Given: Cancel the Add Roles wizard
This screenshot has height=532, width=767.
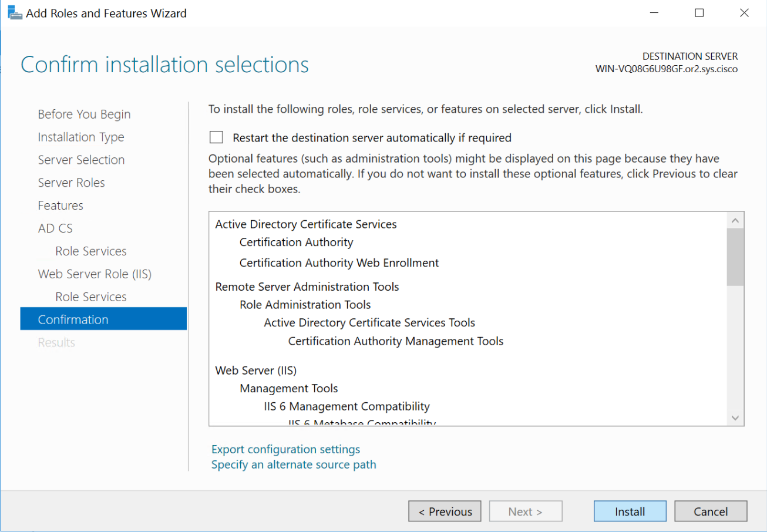Looking at the screenshot, I should (711, 511).
